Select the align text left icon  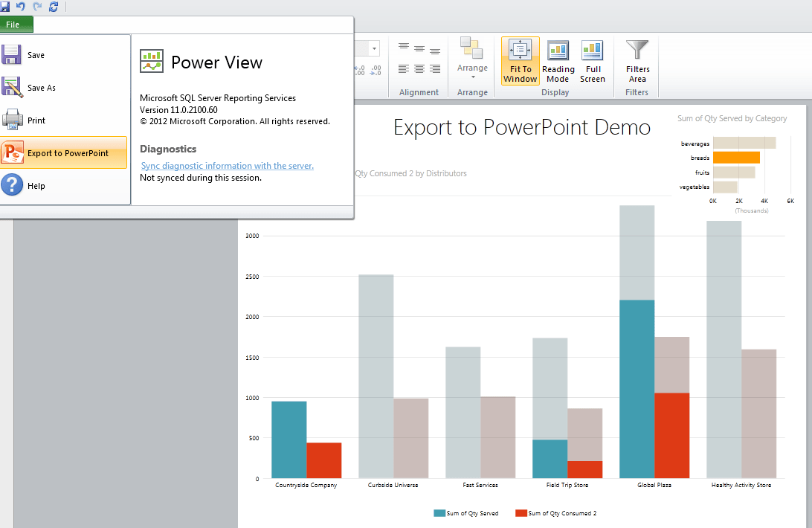coord(404,68)
